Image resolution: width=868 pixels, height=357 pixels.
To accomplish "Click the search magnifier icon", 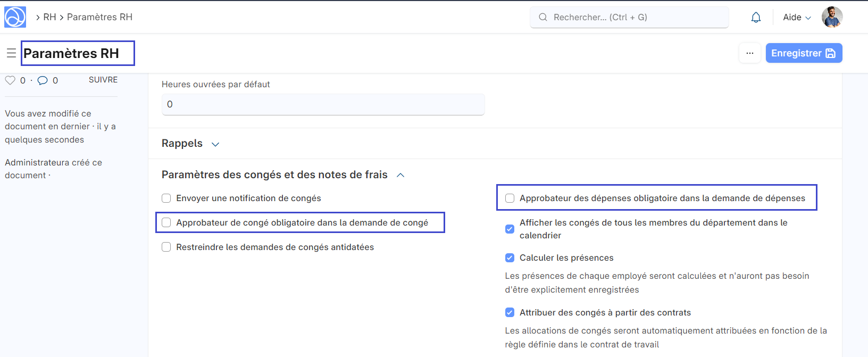I will coord(543,18).
